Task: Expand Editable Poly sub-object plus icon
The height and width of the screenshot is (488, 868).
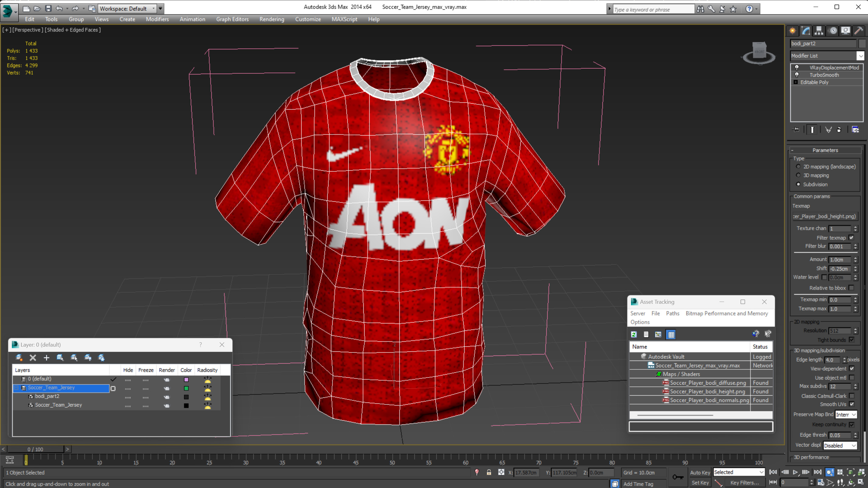Action: (796, 82)
